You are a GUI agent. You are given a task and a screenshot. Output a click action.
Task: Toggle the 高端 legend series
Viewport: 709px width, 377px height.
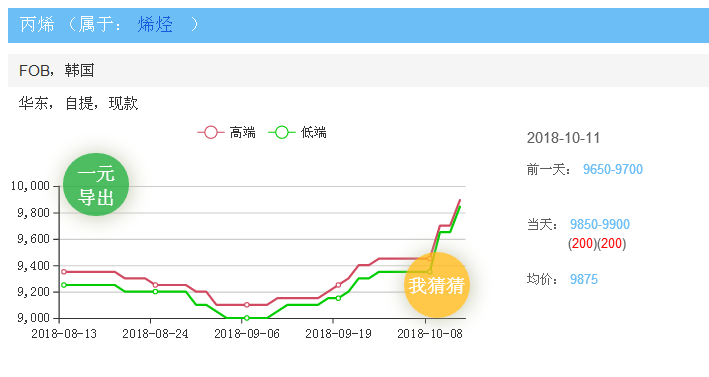click(x=227, y=132)
